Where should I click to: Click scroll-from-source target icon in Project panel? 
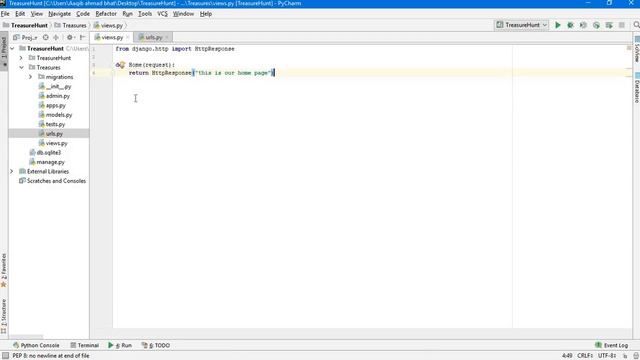(46, 37)
